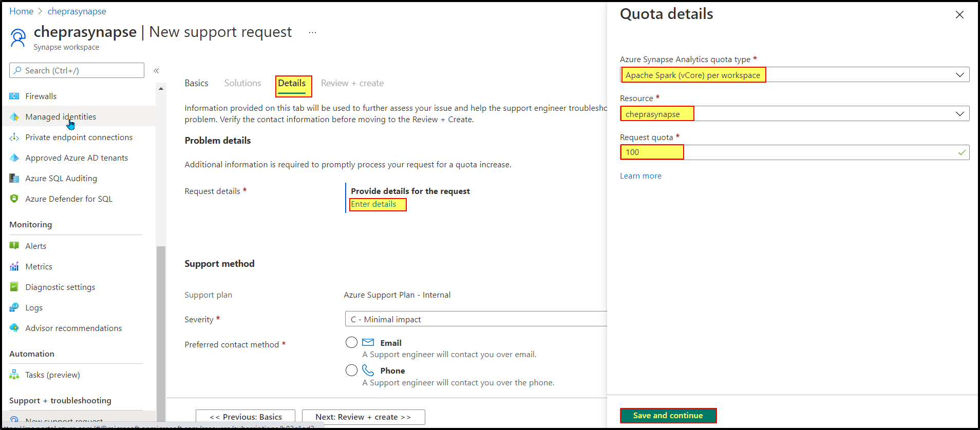Click Next: Review + create button
The height and width of the screenshot is (430, 980).
pos(363,417)
